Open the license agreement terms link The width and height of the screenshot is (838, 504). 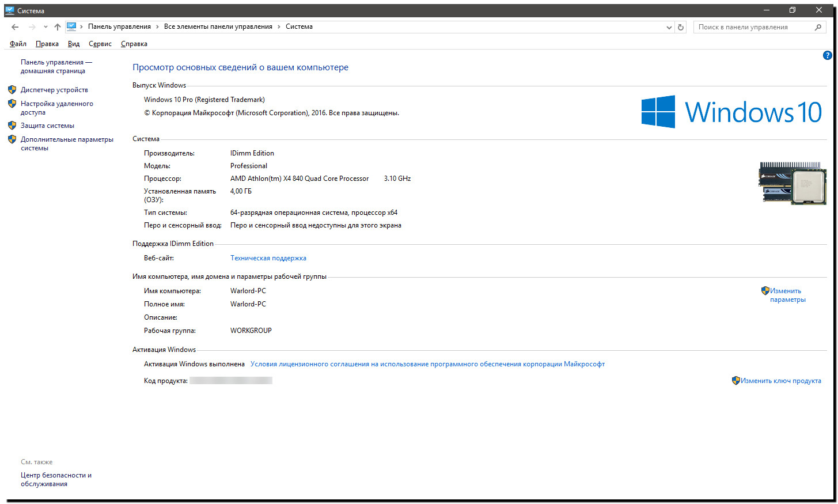[428, 364]
